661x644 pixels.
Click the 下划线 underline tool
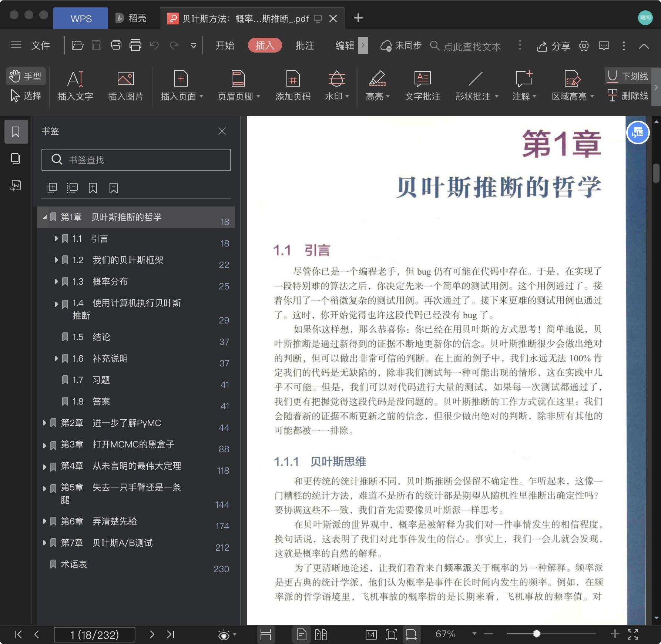click(x=628, y=76)
